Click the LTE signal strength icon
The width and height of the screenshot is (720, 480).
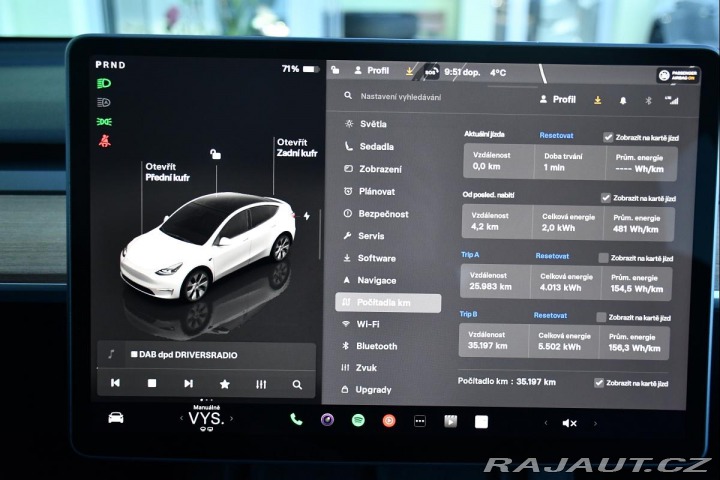[x=671, y=100]
